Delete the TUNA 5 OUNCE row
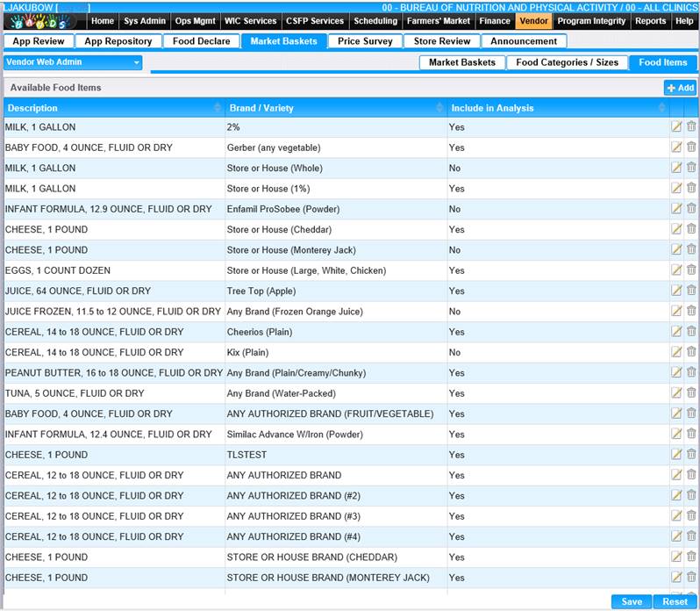The height and width of the screenshot is (611, 700). point(691,393)
